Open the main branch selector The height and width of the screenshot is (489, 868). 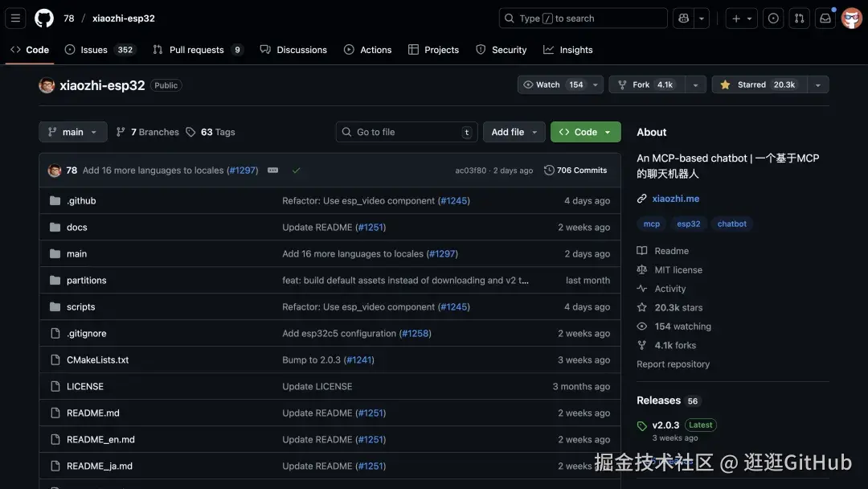coord(73,132)
